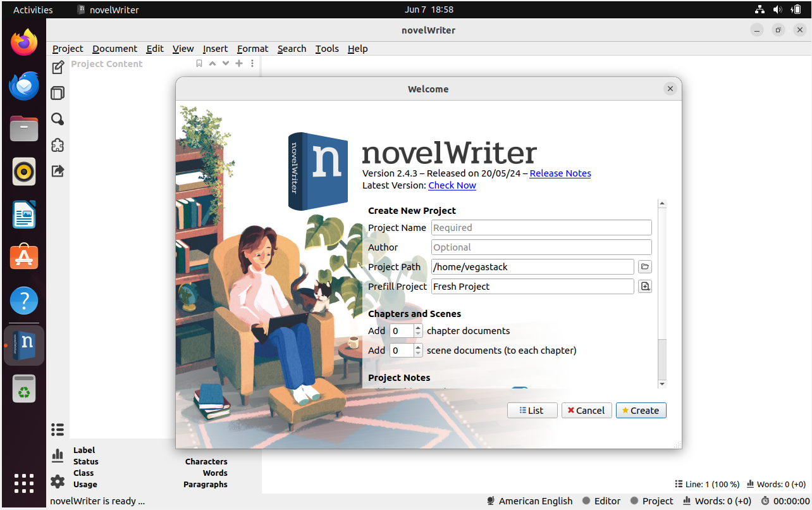Open Rhythmbox from the dock

pyautogui.click(x=24, y=172)
